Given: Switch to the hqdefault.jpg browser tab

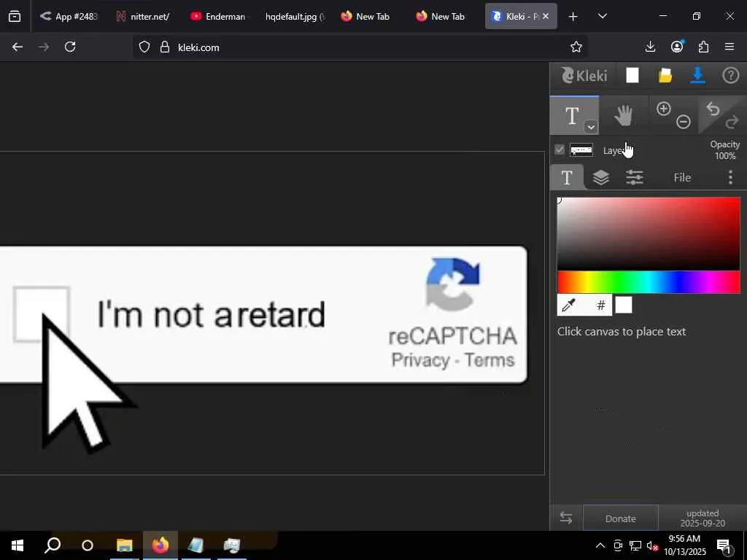Looking at the screenshot, I should pyautogui.click(x=293, y=16).
